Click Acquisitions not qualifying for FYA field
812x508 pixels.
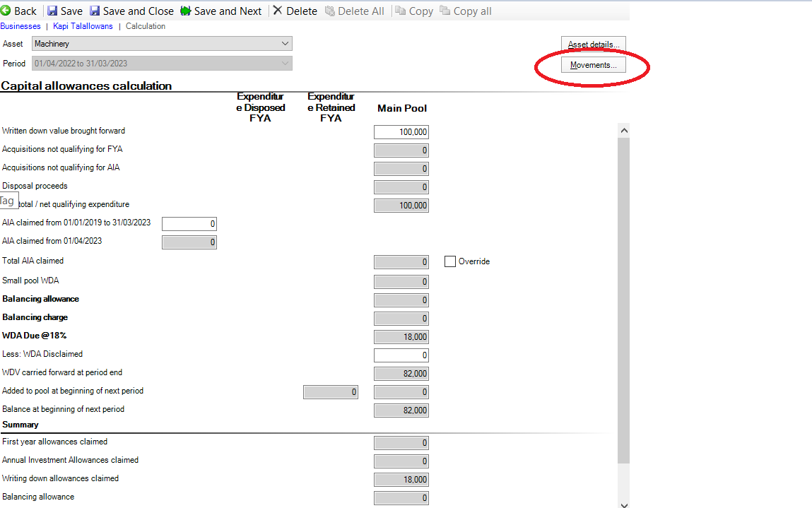(401, 150)
